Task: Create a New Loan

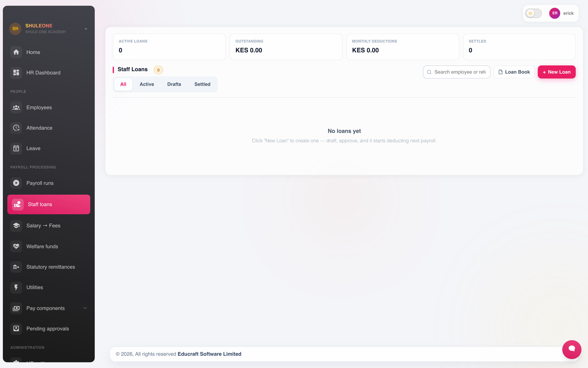Action: coord(556,72)
